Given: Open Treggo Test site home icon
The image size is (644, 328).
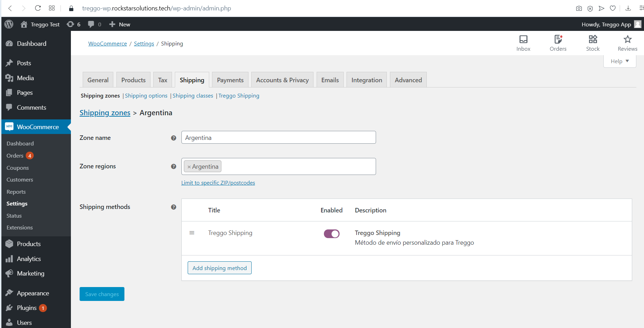Looking at the screenshot, I should point(24,24).
